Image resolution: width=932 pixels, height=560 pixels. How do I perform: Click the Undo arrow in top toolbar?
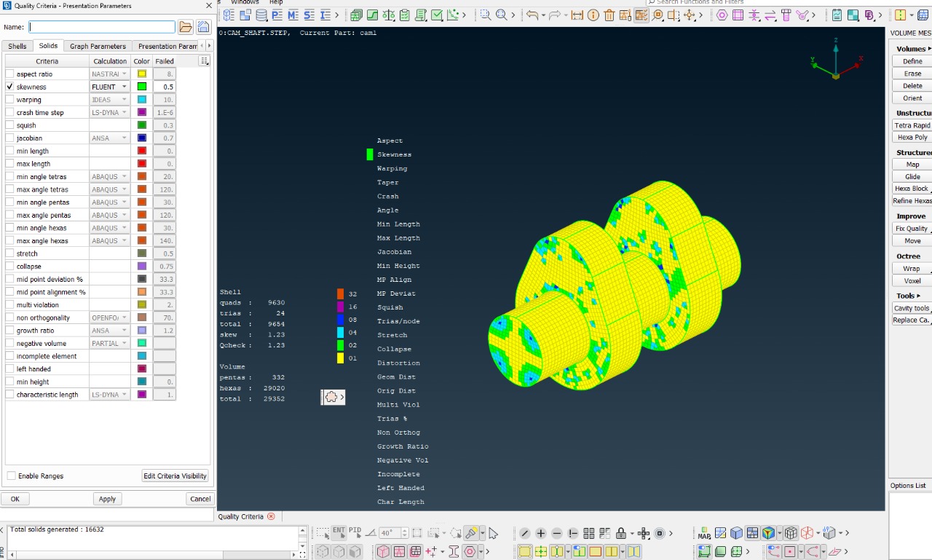[532, 15]
